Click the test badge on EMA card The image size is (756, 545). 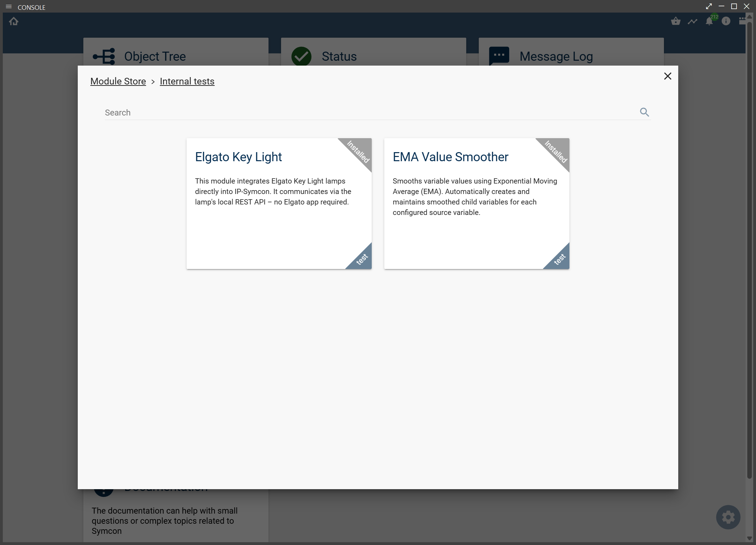(560, 259)
